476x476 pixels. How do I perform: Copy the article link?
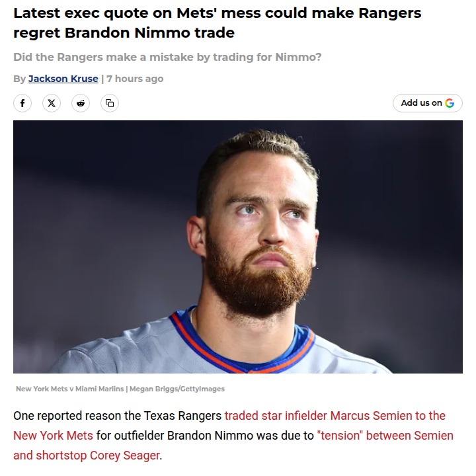[110, 103]
